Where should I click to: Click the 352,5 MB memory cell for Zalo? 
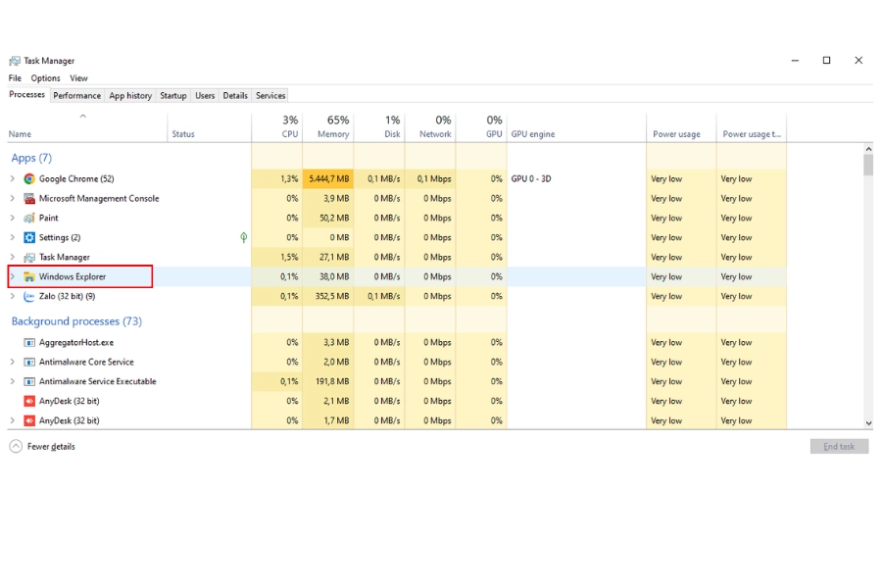pyautogui.click(x=328, y=296)
